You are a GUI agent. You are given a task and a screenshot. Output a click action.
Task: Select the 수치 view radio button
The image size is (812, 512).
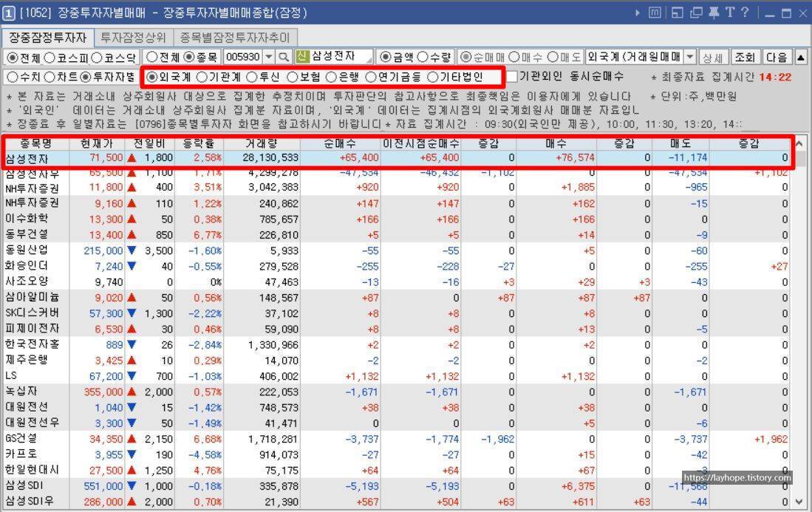coord(12,77)
